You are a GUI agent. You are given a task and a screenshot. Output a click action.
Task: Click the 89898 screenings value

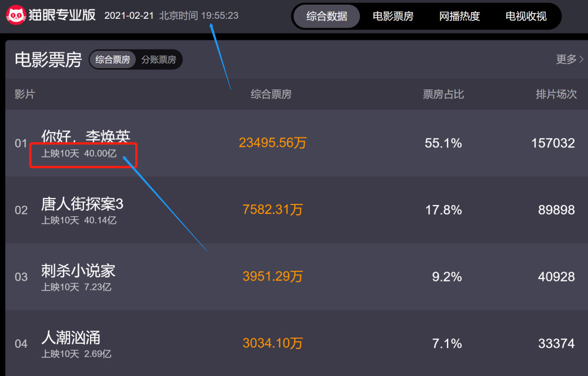[x=556, y=210]
